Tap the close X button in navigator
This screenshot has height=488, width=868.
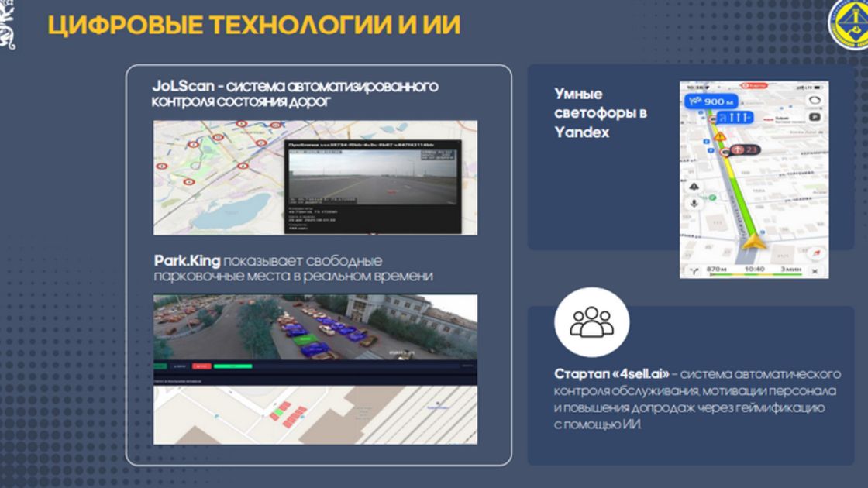[814, 271]
